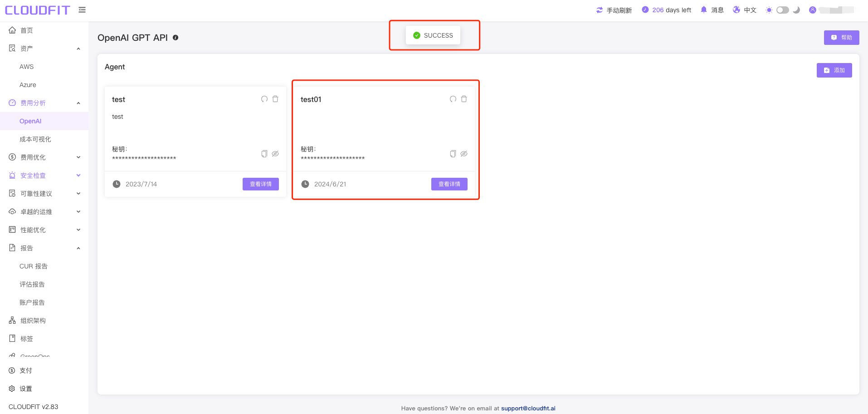Click the CLOUDFIT logo
The width and height of the screenshot is (868, 414).
[x=38, y=10]
